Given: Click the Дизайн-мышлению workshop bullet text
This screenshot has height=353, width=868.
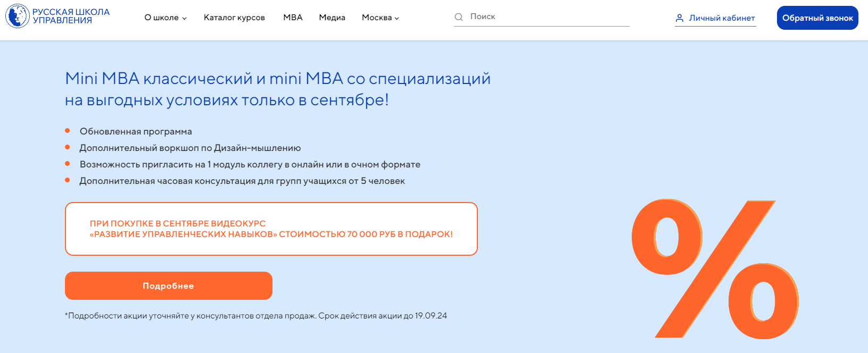Looking at the screenshot, I should point(190,148).
